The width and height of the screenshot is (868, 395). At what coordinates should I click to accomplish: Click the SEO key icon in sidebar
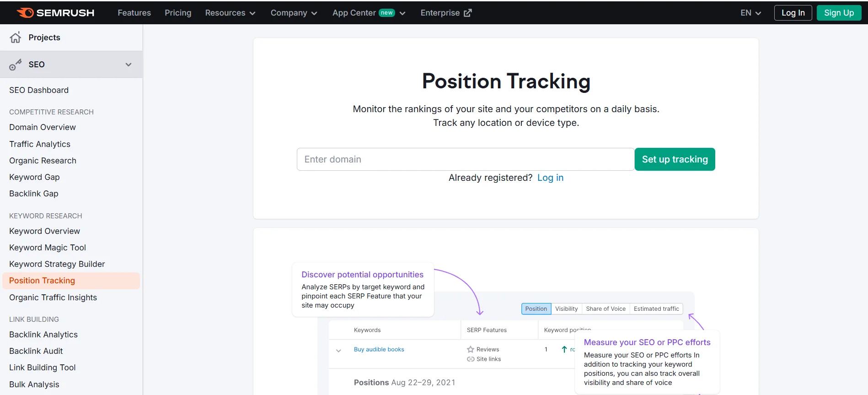16,65
